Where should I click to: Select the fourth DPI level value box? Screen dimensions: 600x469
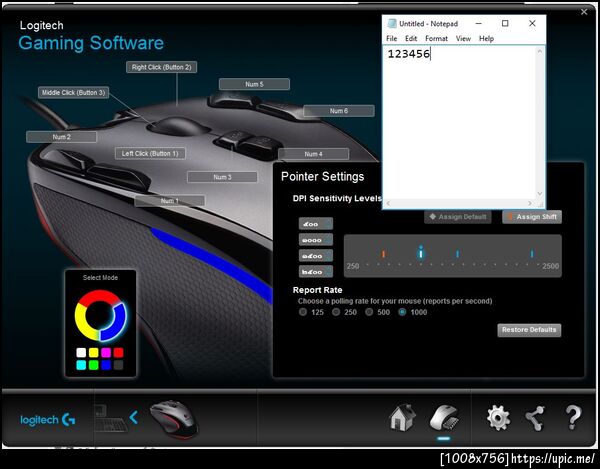(x=316, y=272)
